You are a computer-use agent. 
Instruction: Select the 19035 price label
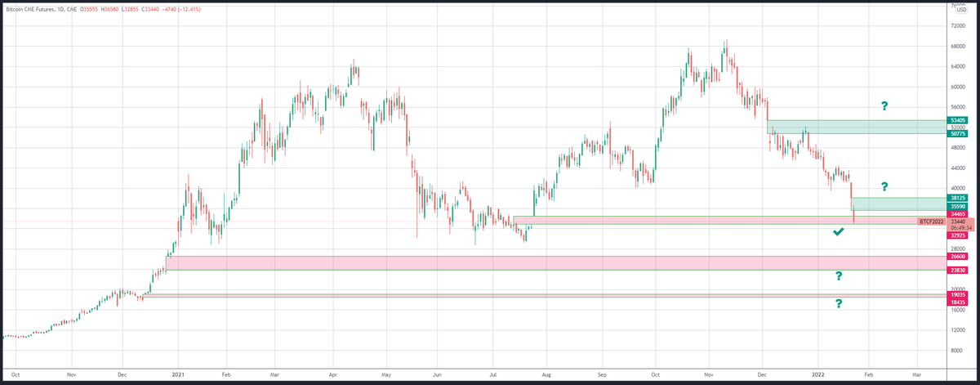pyautogui.click(x=958, y=295)
